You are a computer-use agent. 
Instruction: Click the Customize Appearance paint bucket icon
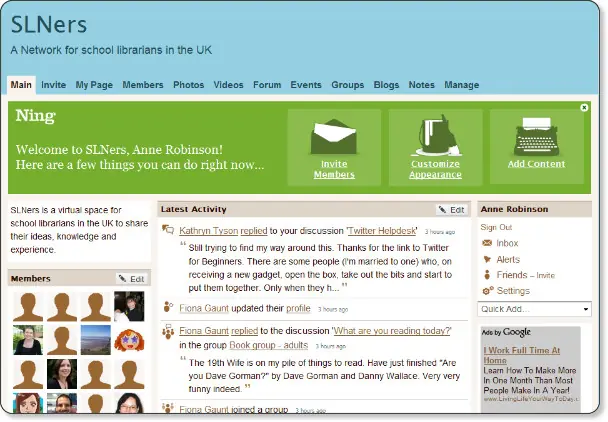click(436, 136)
